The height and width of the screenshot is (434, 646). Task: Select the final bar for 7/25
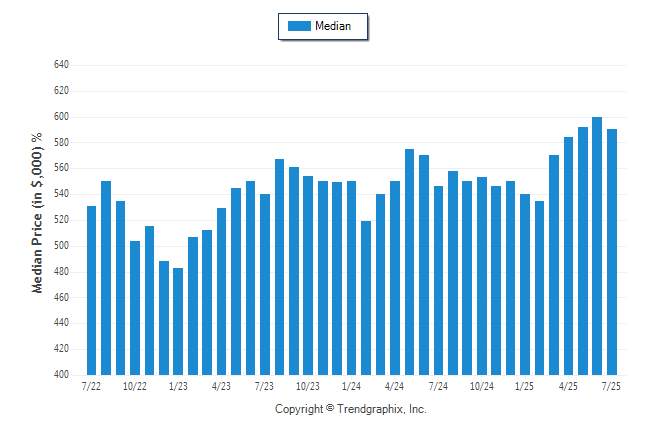pos(612,252)
